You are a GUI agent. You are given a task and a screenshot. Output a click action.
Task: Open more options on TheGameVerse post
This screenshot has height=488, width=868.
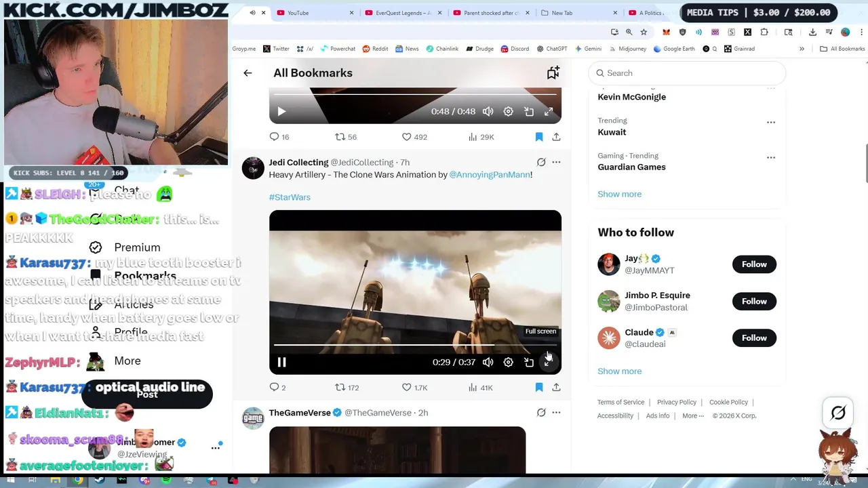(556, 413)
